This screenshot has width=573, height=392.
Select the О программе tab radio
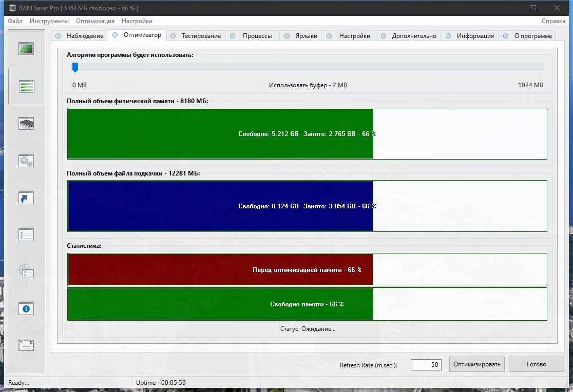click(506, 36)
